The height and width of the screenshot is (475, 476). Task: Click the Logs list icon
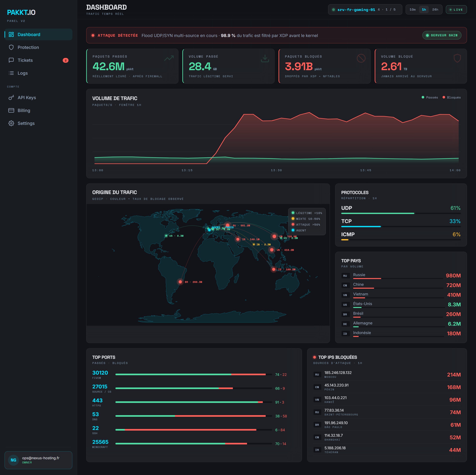(11, 73)
